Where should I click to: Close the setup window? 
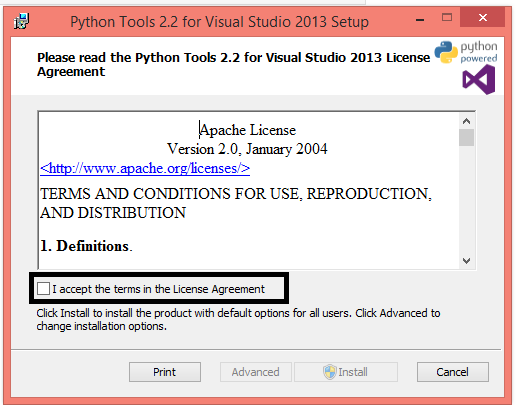[482, 17]
